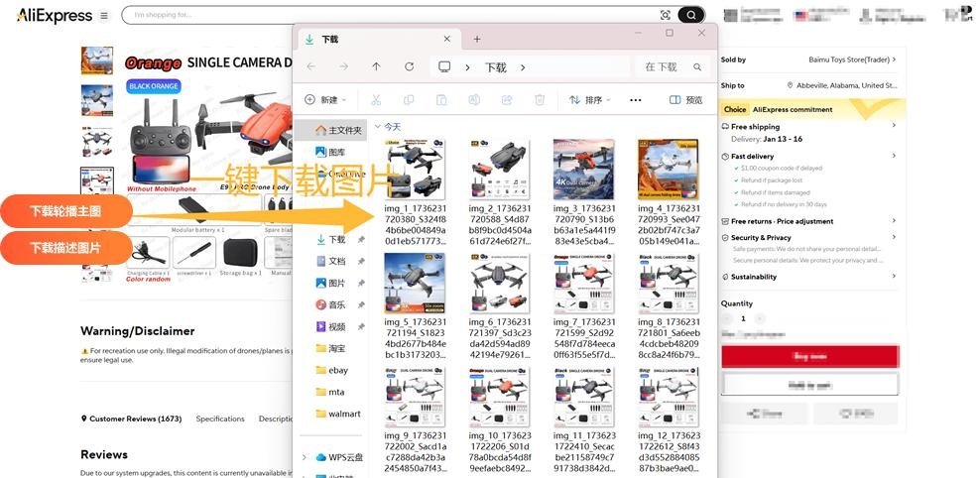Open 文档 in the sidebar
Image resolution: width=980 pixels, height=478 pixels.
tap(332, 261)
